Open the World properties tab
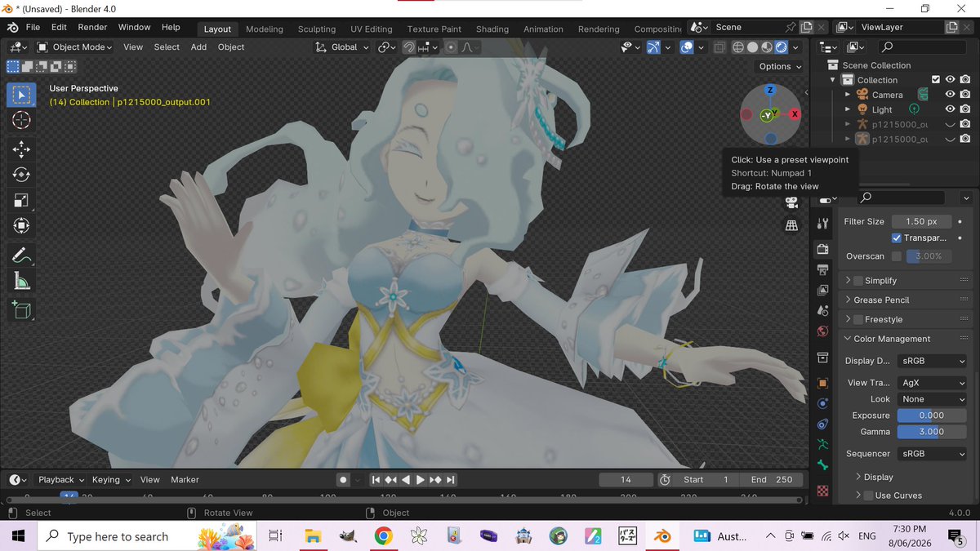 pyautogui.click(x=822, y=331)
